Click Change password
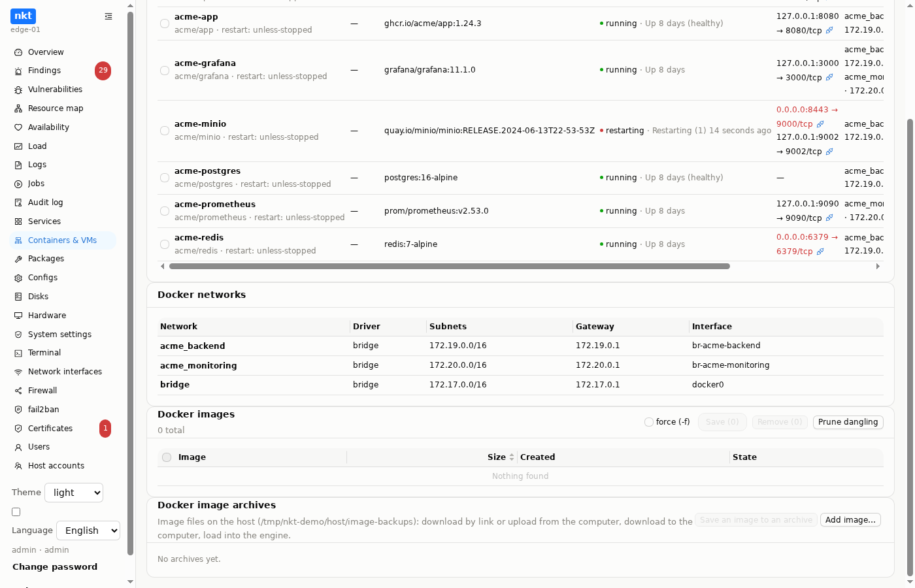This screenshot has height=588, width=915. click(55, 567)
